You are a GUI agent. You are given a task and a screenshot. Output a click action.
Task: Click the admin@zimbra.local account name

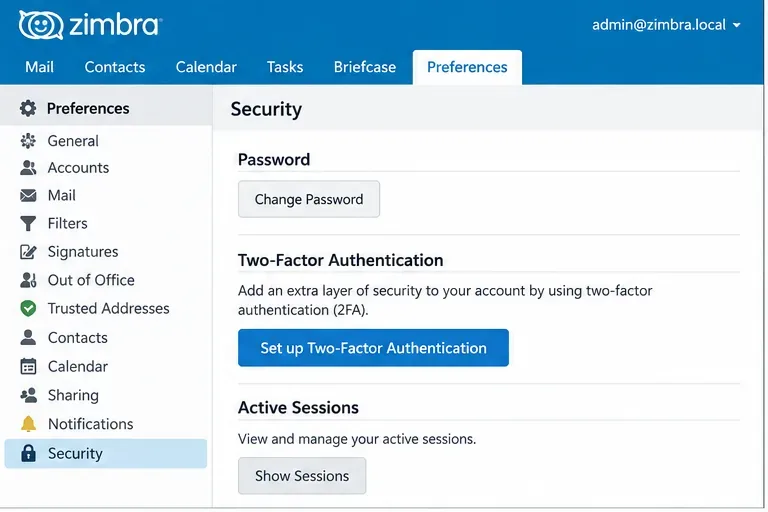(x=659, y=25)
